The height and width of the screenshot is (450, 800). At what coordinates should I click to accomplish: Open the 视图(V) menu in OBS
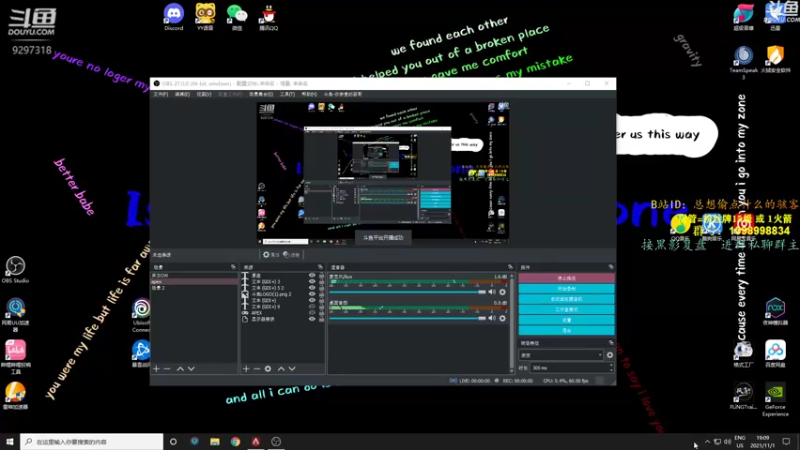tap(204, 94)
